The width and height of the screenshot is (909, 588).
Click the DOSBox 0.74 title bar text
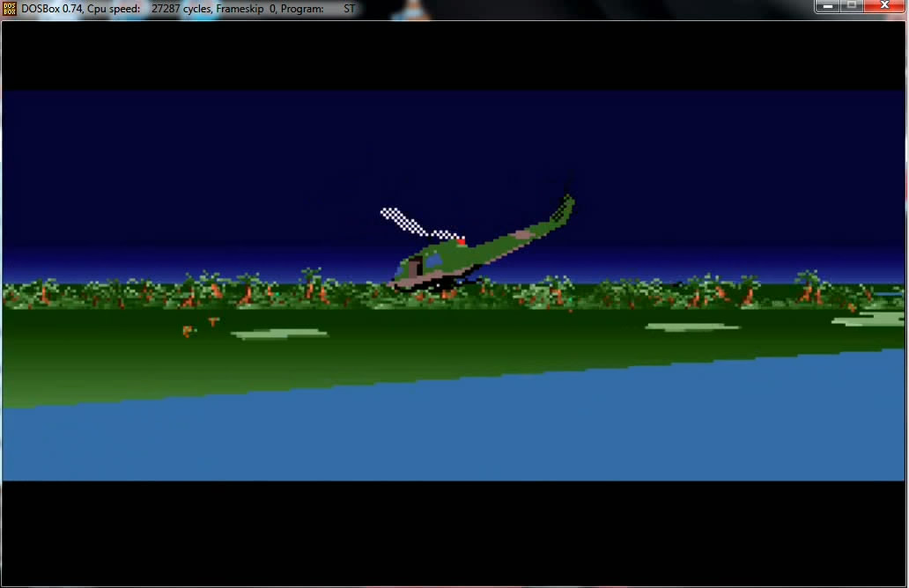click(188, 9)
